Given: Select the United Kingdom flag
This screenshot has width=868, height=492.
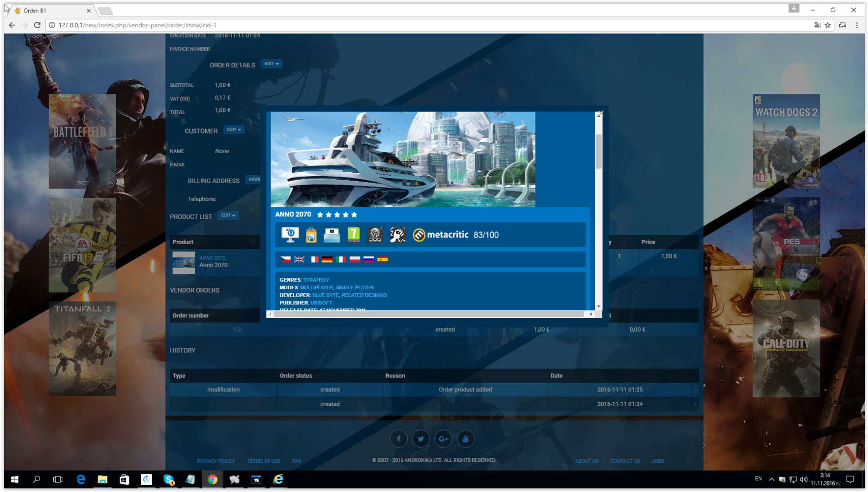Looking at the screenshot, I should tap(299, 259).
